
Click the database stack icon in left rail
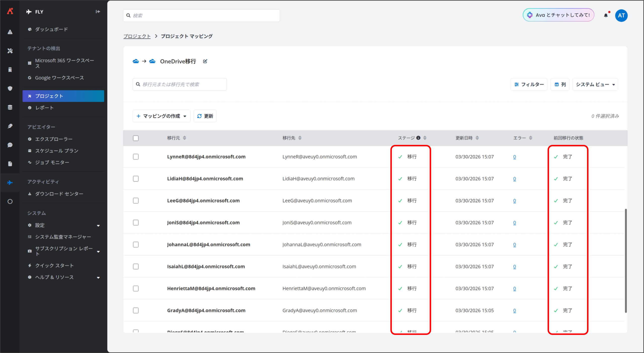10,107
